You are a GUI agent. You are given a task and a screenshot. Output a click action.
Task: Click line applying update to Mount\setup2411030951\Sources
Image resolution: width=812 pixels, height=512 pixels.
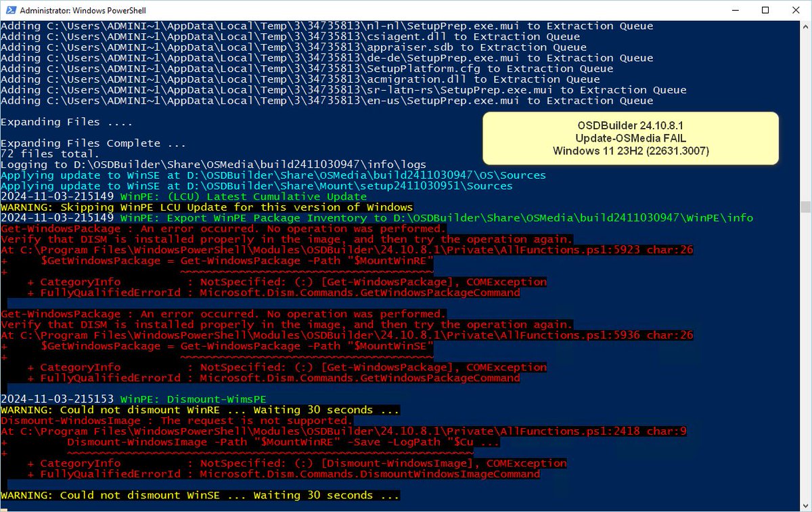point(256,186)
